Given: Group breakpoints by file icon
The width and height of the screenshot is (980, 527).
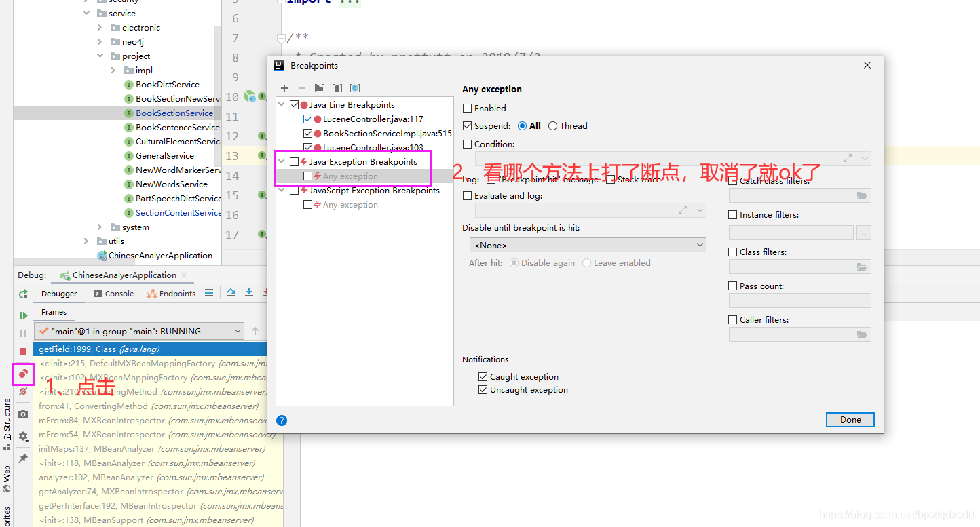Looking at the screenshot, I should [x=337, y=88].
